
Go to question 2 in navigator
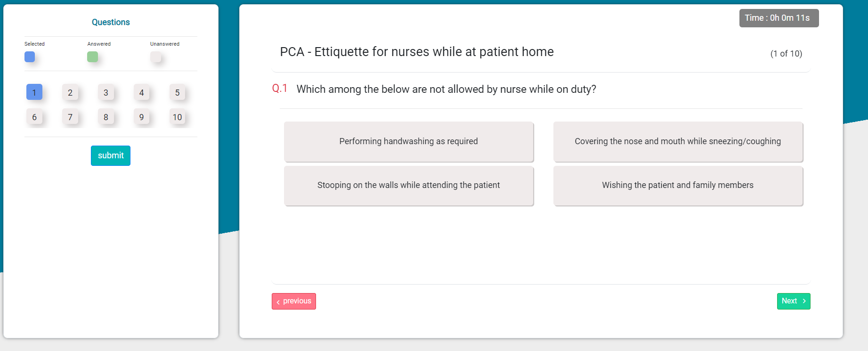pos(70,92)
